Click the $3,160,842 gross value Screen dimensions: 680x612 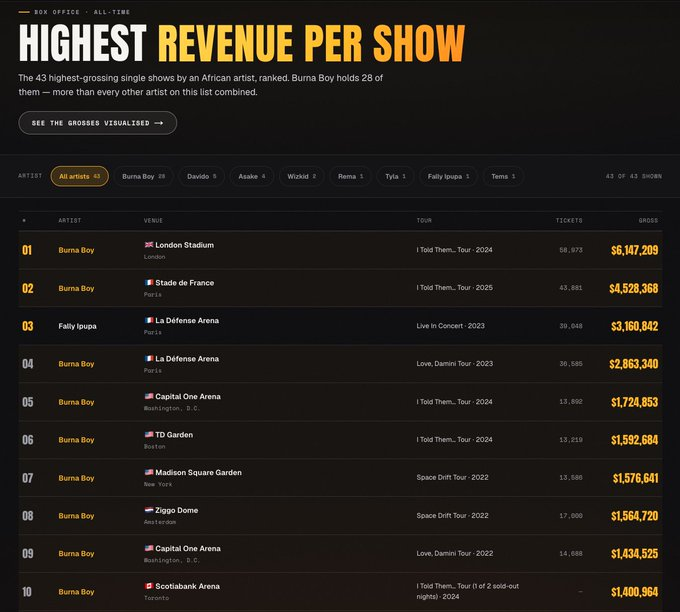[634, 326]
